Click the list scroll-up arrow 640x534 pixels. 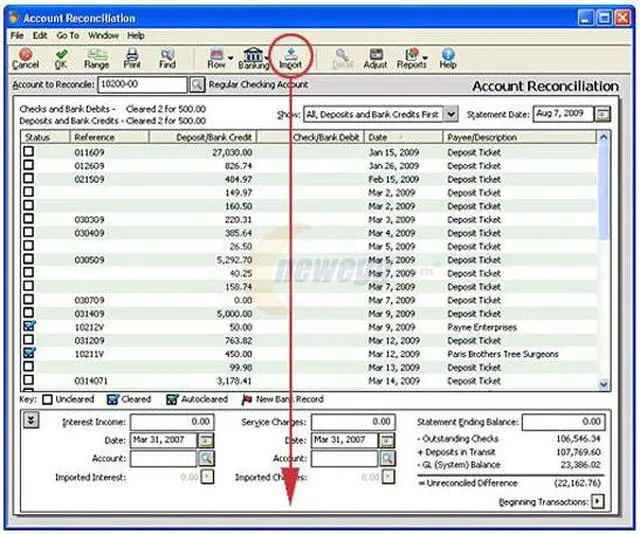[603, 137]
